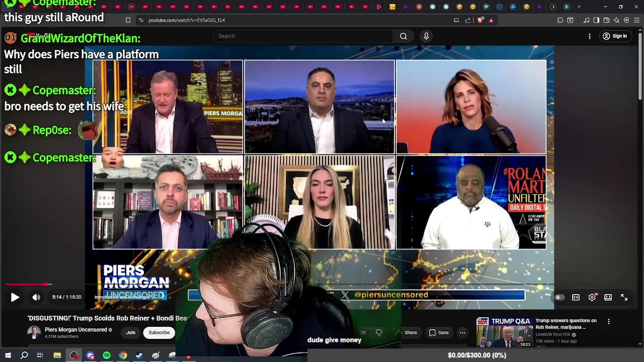
Task: Open the music note playlist icon
Action: pos(587,20)
